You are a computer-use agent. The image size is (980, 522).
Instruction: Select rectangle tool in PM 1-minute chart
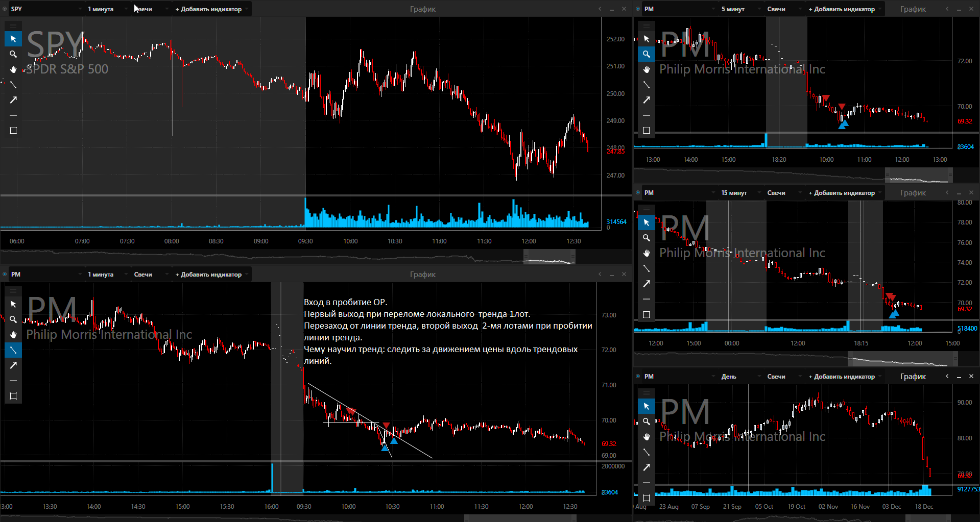coord(13,396)
